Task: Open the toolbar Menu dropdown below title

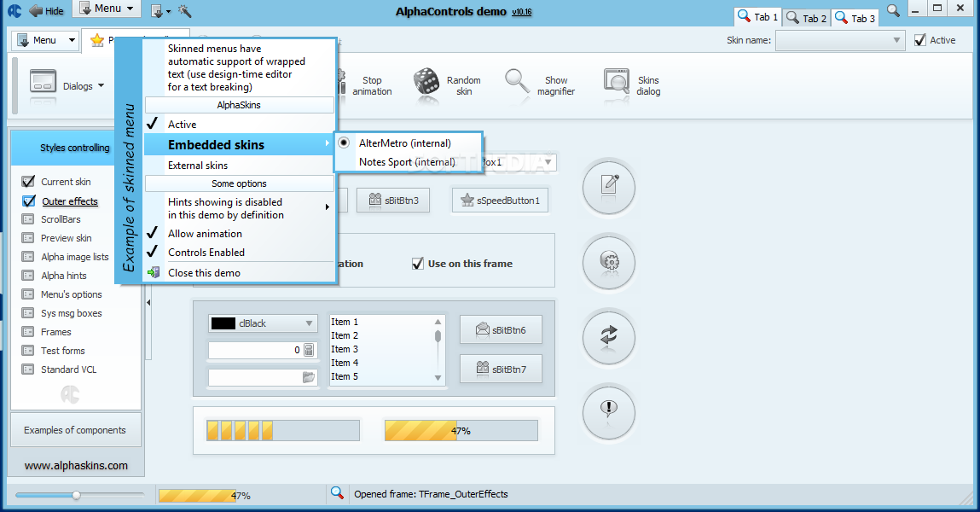Action: (45, 40)
